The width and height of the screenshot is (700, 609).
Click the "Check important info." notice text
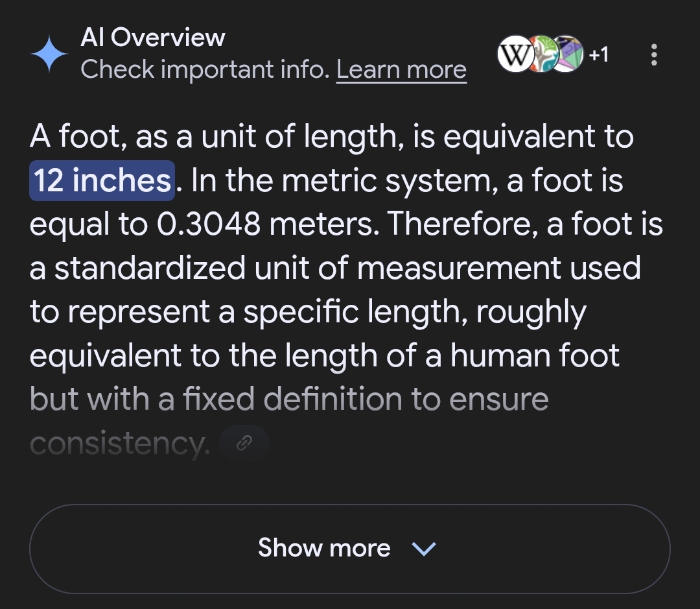(205, 69)
